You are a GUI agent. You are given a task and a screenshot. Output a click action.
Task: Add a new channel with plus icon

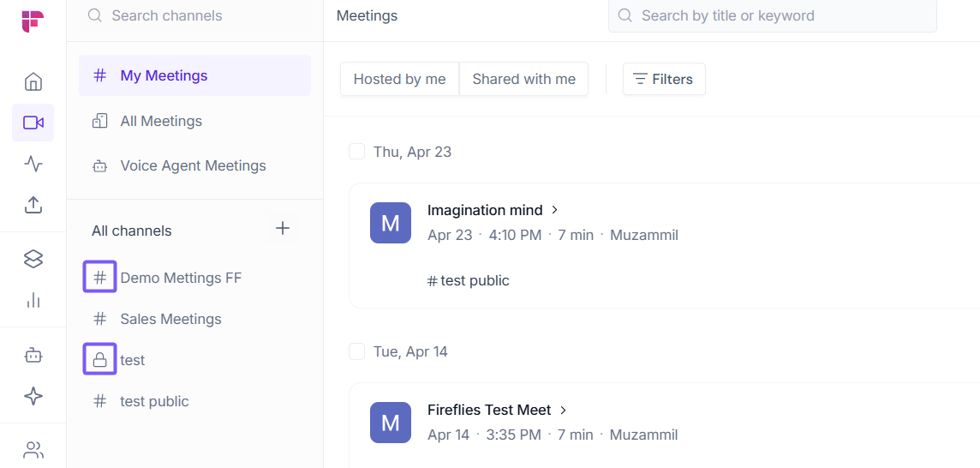coord(283,228)
